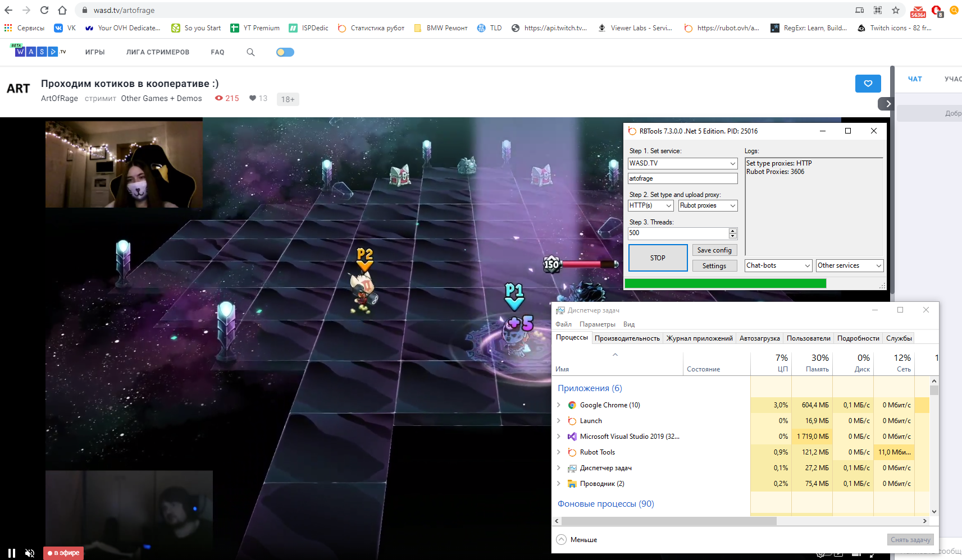
Task: Collapse the chat panel arrow
Action: [887, 104]
